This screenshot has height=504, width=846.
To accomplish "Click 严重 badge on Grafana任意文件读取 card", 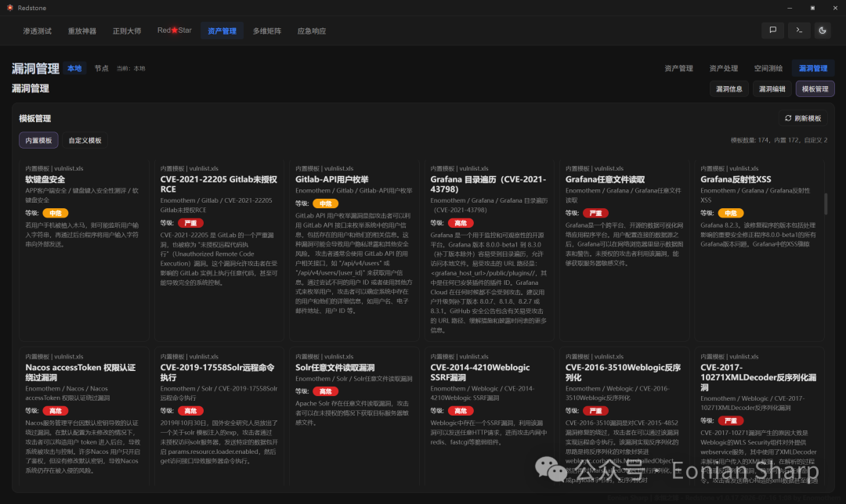I will 595,213.
